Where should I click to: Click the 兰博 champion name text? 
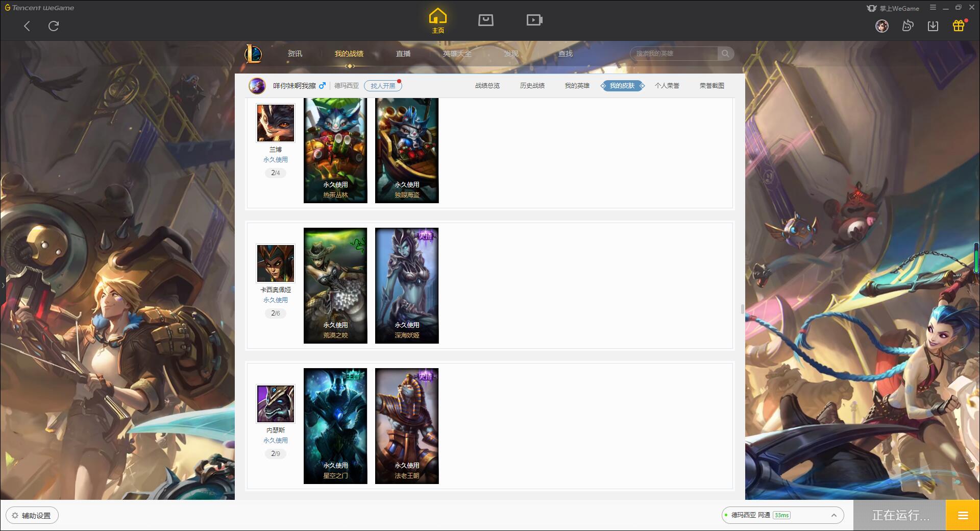[x=276, y=150]
